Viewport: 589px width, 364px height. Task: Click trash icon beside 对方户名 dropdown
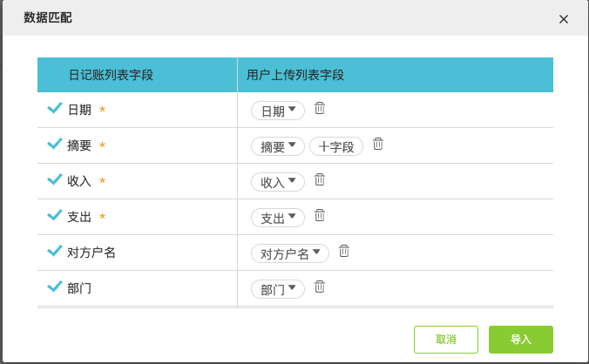(344, 251)
